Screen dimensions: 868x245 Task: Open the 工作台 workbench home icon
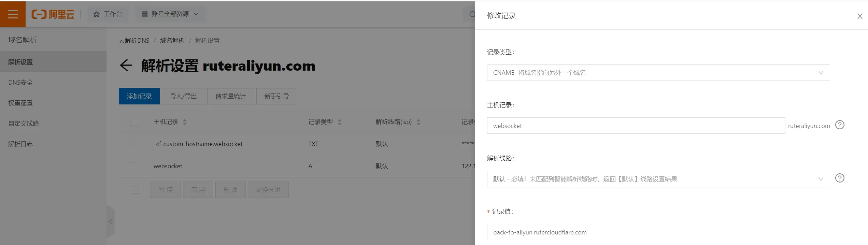click(97, 14)
